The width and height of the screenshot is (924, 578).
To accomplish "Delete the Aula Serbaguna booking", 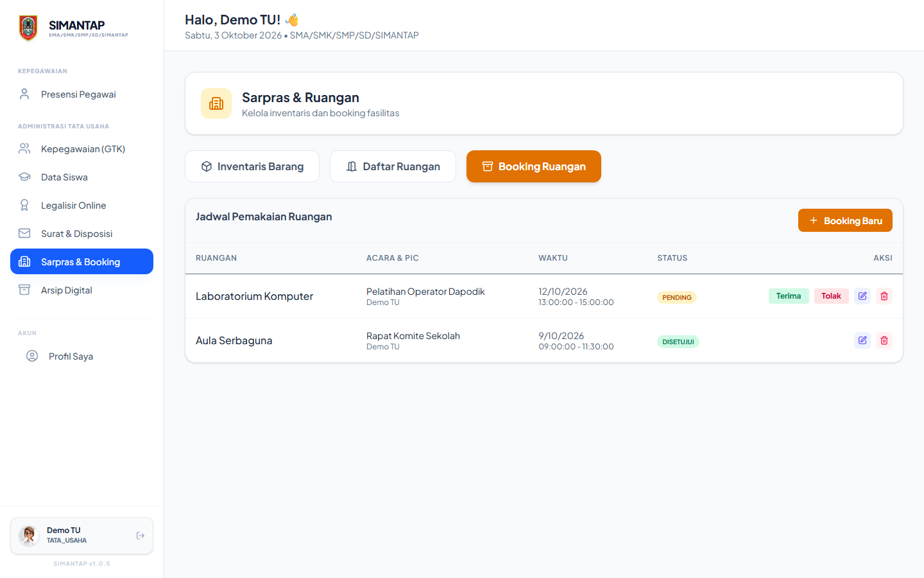I will (884, 340).
